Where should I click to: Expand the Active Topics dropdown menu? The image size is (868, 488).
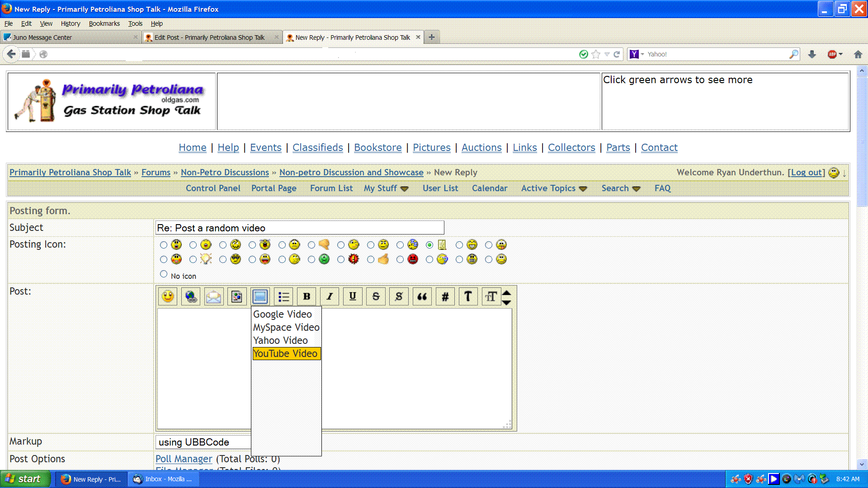(583, 189)
